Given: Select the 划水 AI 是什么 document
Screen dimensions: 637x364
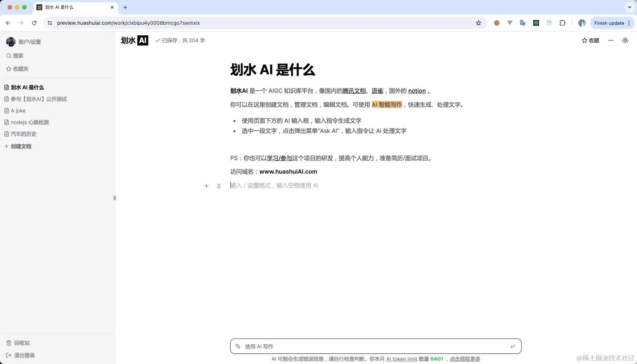Looking at the screenshot, I should (x=24, y=87).
